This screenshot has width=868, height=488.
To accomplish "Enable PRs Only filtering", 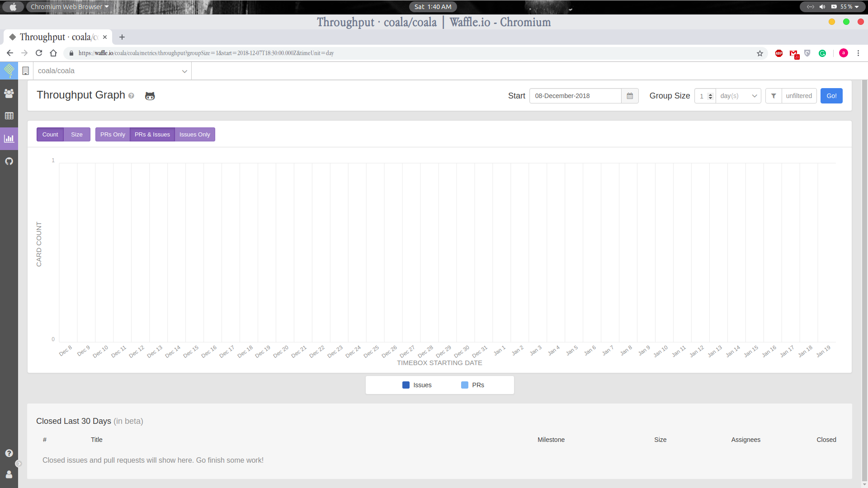I will click(x=112, y=134).
